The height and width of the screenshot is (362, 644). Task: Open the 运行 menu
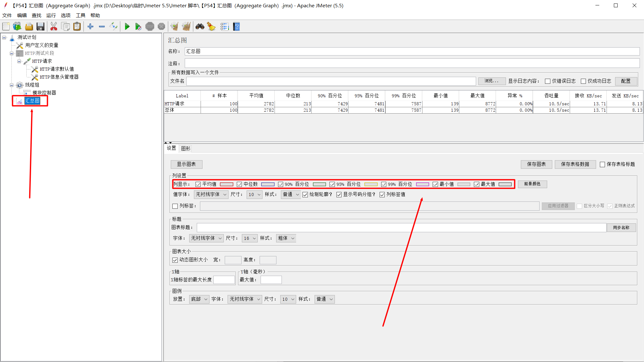pyautogui.click(x=51, y=15)
